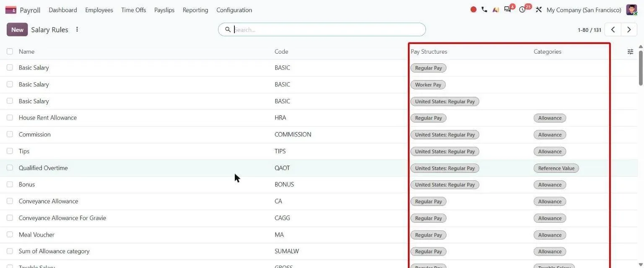Click the red recording indicator icon
644x268 pixels.
point(473,10)
